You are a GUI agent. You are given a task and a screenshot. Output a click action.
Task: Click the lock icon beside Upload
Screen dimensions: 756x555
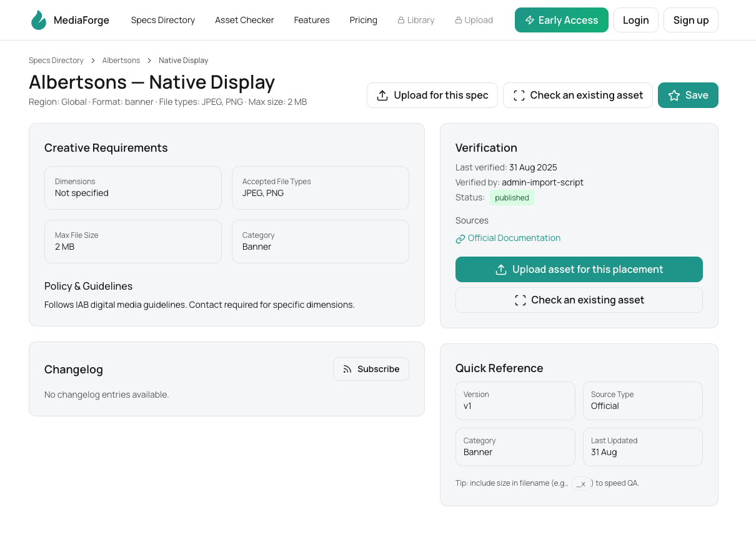(x=459, y=20)
